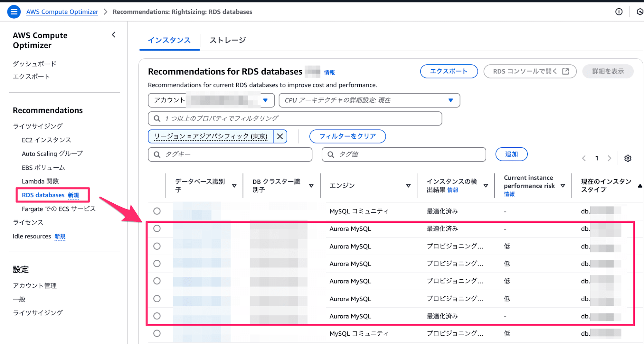Select first Aurora MySQL 最適化済み row radio

click(157, 228)
